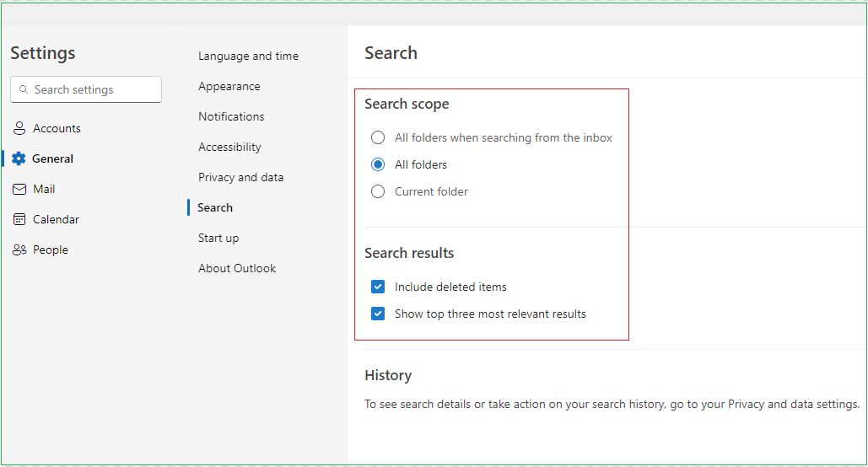Open Language and time settings
This screenshot has width=868, height=467.
(x=248, y=56)
